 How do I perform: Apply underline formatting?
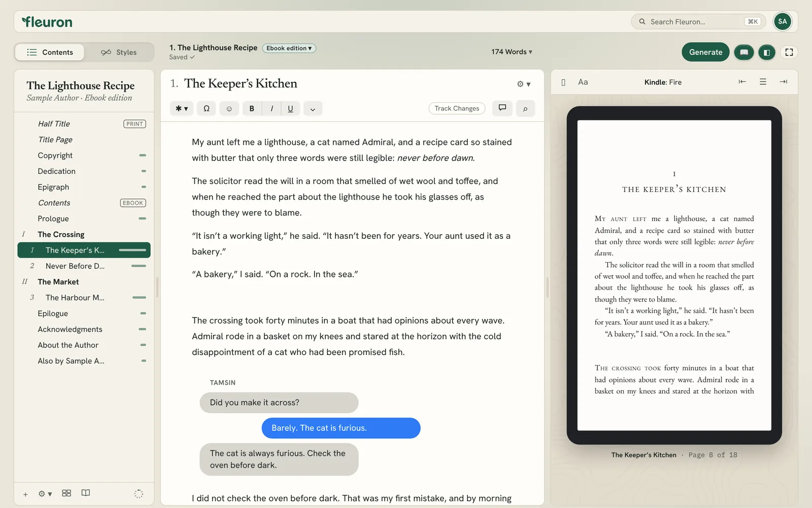(x=290, y=108)
